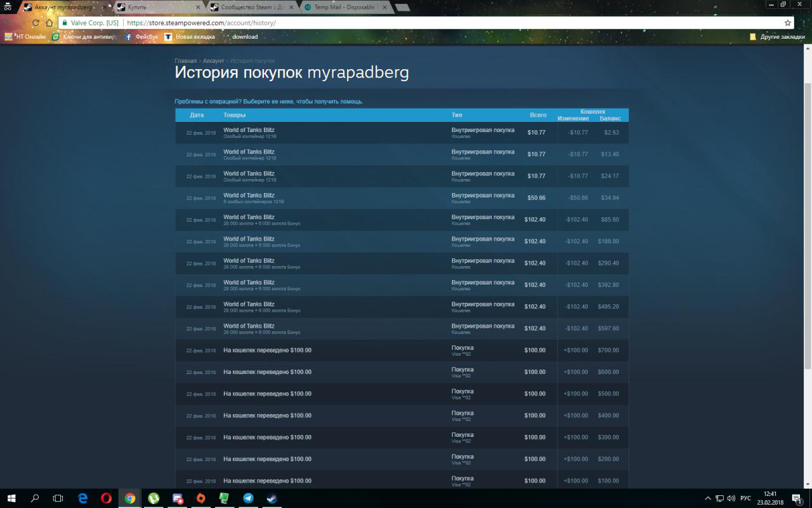Close the Сообщество Steam tab
Screen dimensions: 812x508
pyautogui.click(x=291, y=8)
